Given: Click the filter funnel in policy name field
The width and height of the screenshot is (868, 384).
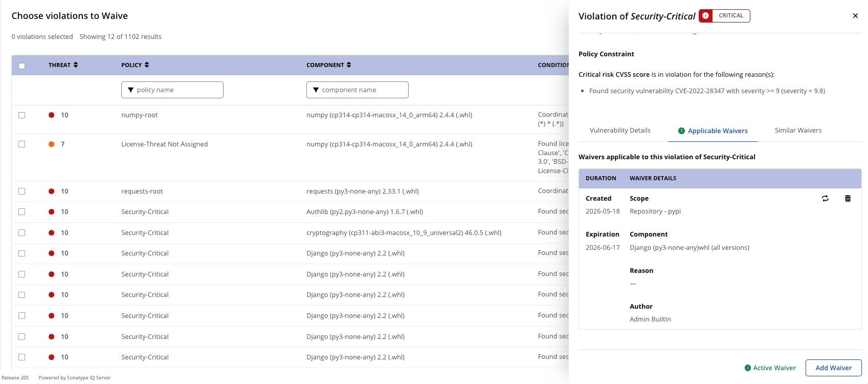Looking at the screenshot, I should [x=131, y=90].
